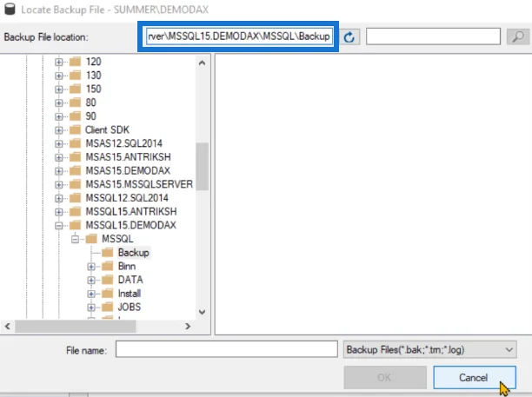The width and height of the screenshot is (532, 397).
Task: Click the horizontal scroll right arrow
Action: click(x=188, y=326)
